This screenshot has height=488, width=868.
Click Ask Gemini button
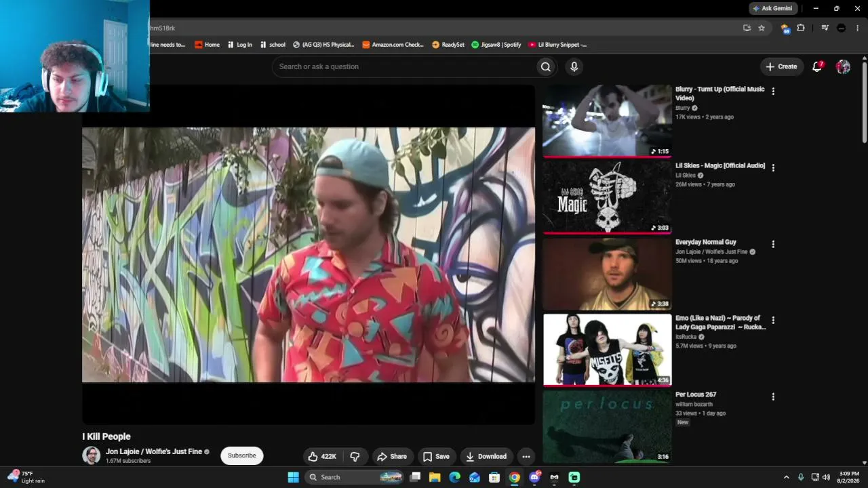point(772,8)
